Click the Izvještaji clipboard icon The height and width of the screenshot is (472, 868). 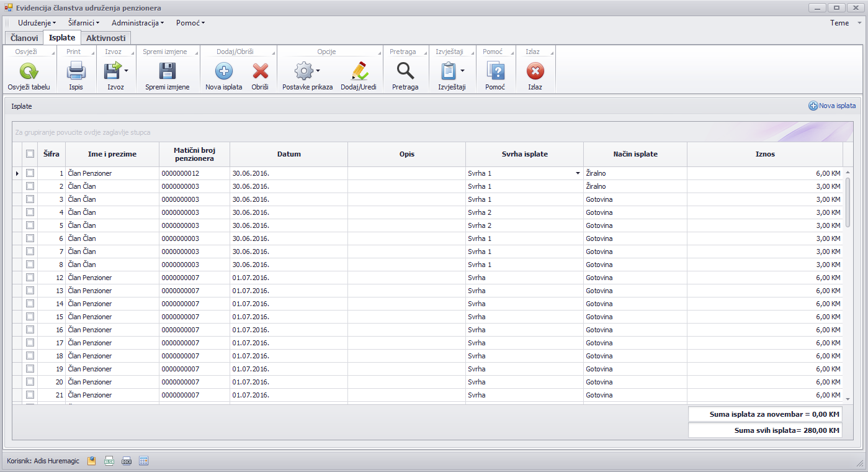coord(449,71)
